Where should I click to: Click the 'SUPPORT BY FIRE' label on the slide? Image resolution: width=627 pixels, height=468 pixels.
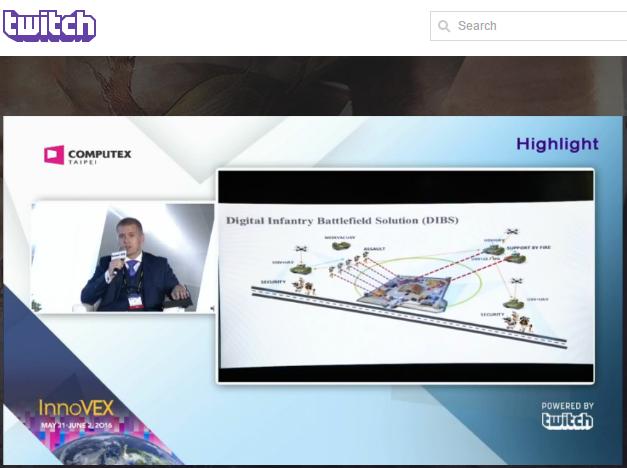[x=529, y=248]
